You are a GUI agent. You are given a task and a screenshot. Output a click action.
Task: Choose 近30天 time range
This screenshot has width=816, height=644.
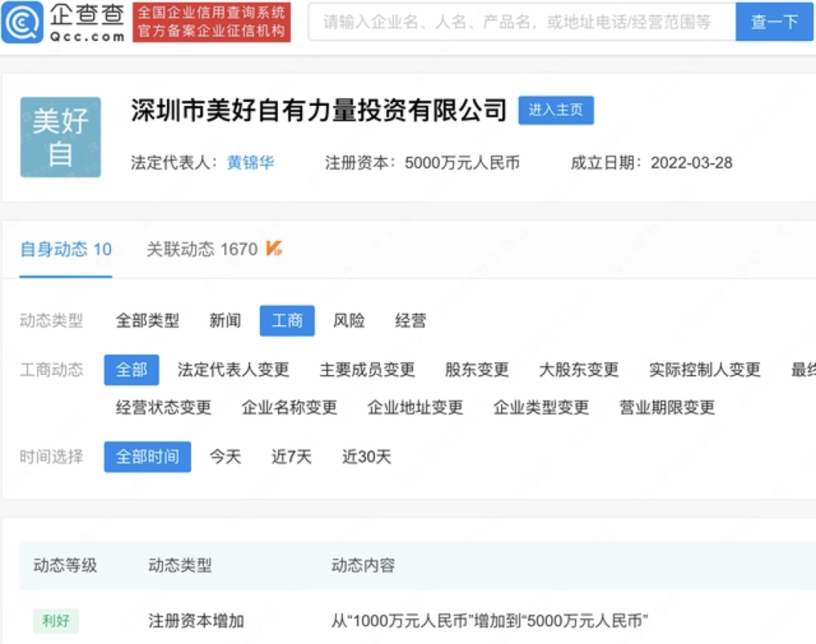(366, 457)
